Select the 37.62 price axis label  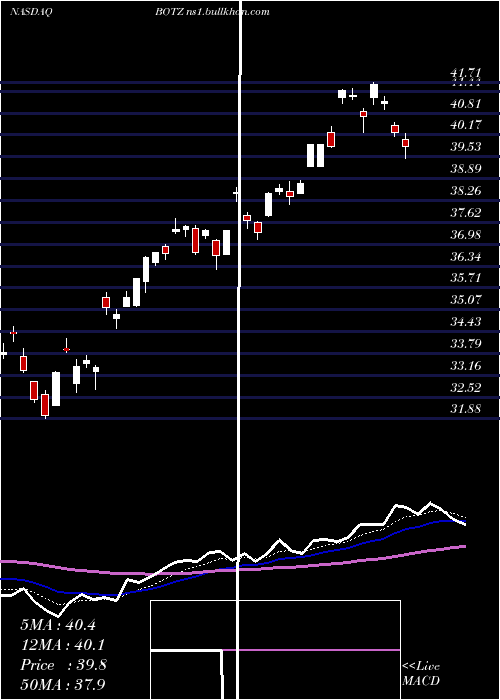coord(466,212)
